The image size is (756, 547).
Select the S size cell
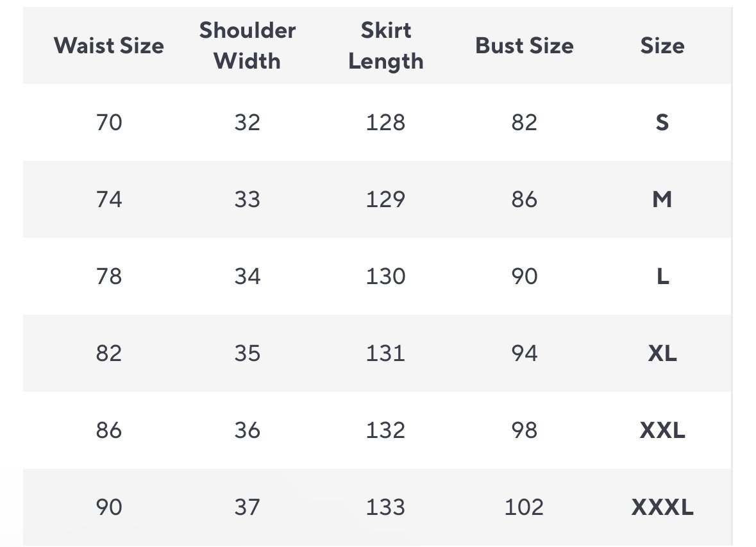tap(662, 122)
